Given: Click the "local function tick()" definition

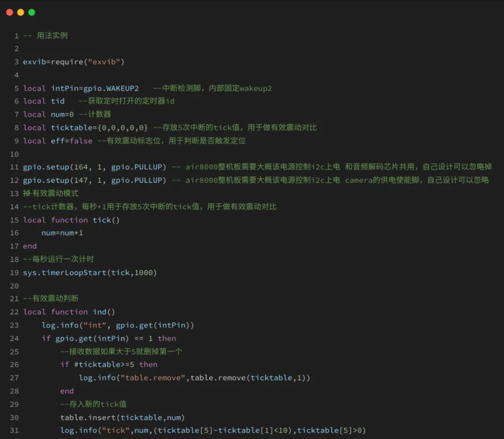Looking at the screenshot, I should coord(71,220).
